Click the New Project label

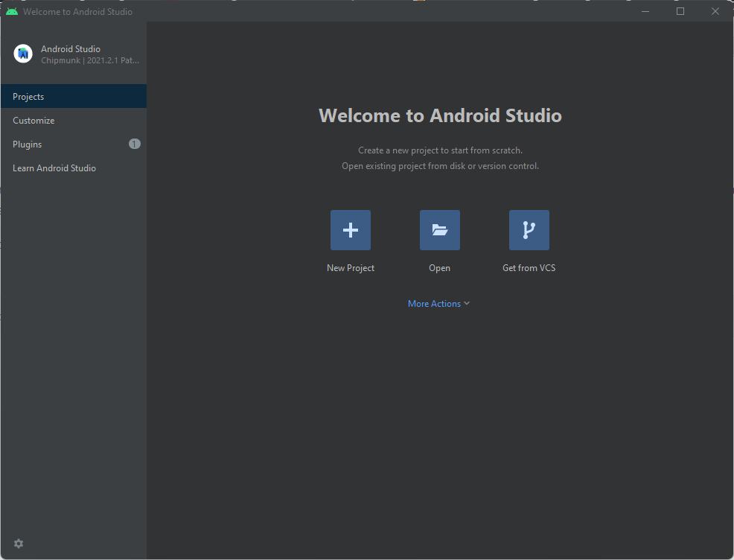[x=351, y=268]
